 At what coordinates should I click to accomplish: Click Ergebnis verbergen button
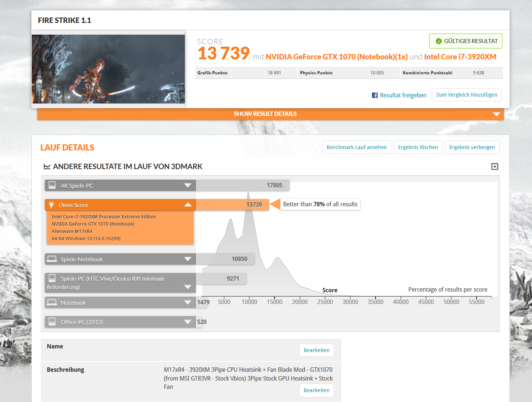[472, 147]
